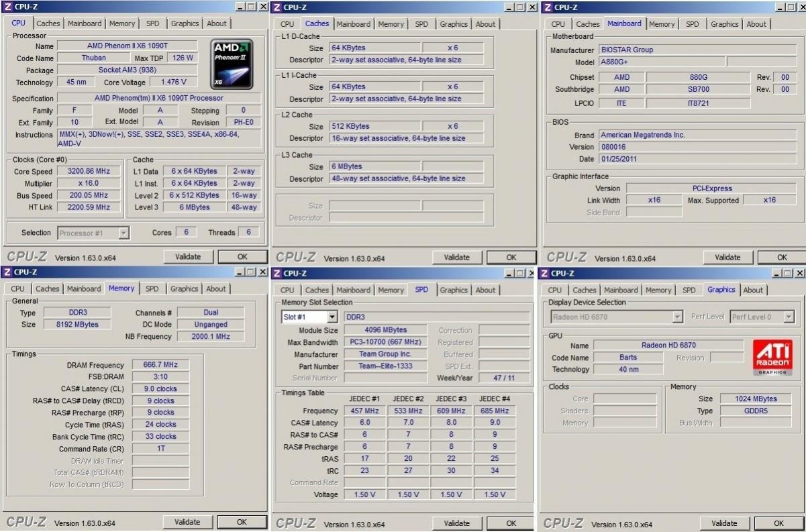Screen dimensions: 806x532
Task: Click the motherboard Model field A880G+
Action: coord(661,62)
